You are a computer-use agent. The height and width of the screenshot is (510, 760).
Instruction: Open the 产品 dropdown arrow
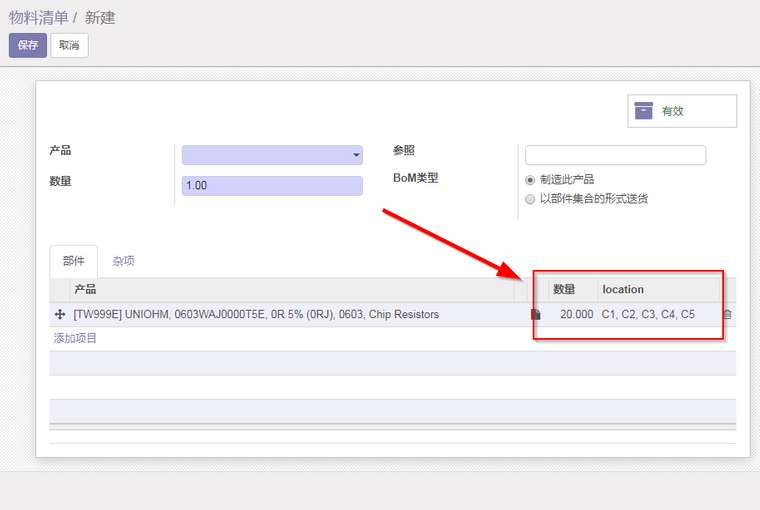[x=356, y=156]
